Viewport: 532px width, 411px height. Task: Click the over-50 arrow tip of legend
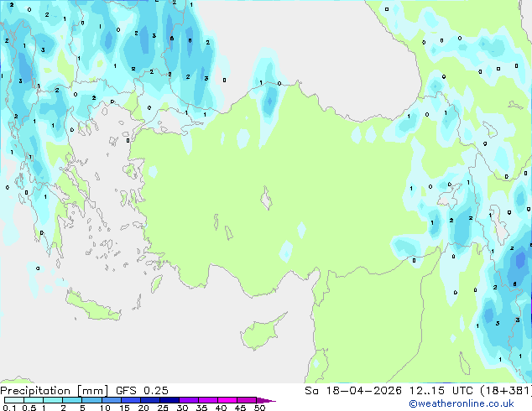point(266,400)
